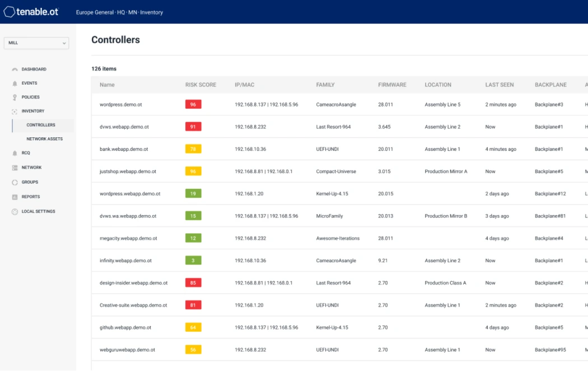This screenshot has height=371, width=588.
Task: Click the green risk score 12 badge
Action: tap(193, 238)
